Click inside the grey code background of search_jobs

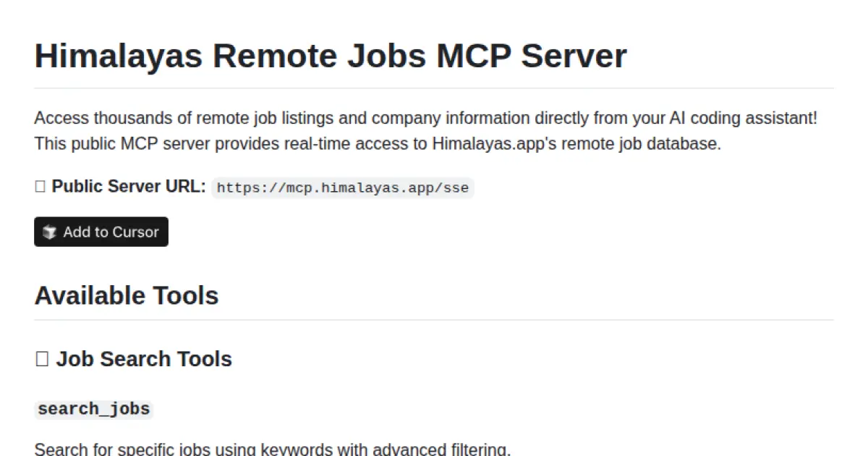[94, 409]
